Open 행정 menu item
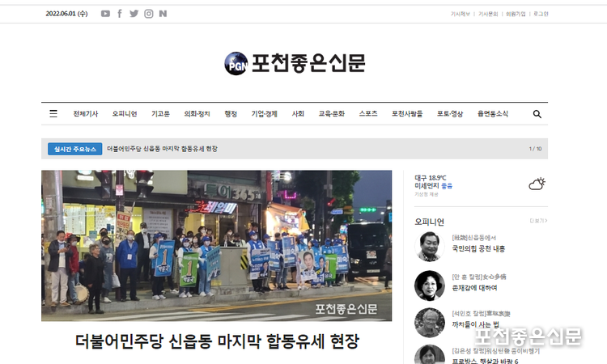This screenshot has width=607, height=364. [231, 114]
